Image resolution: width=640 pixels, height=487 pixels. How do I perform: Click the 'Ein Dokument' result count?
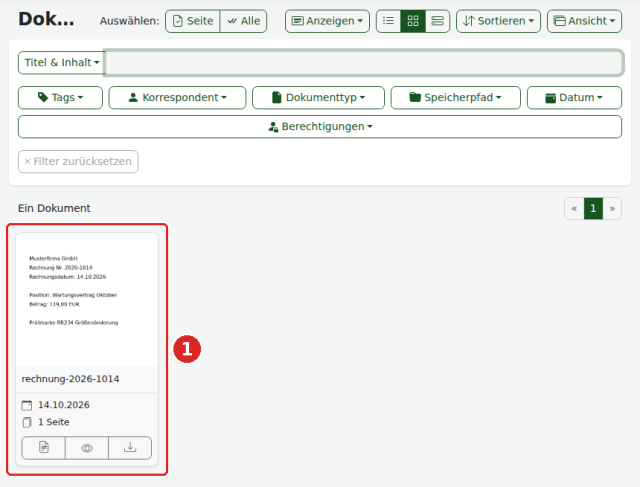[54, 208]
